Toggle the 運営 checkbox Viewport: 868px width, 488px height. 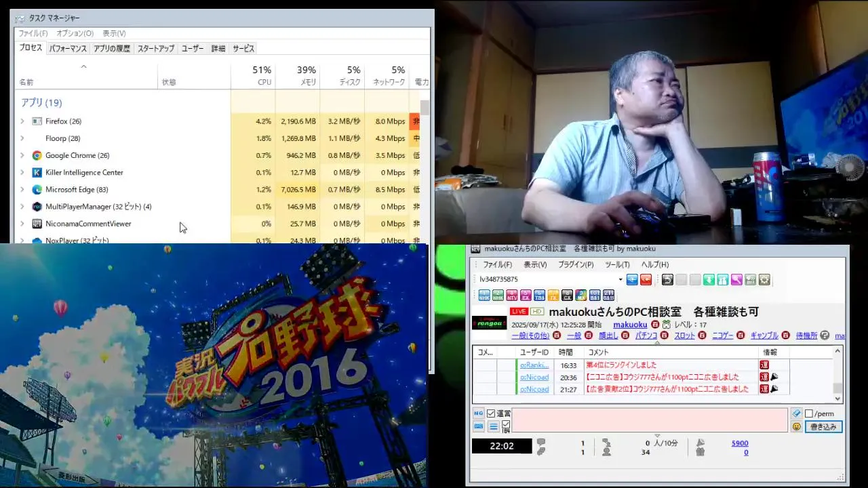(x=490, y=413)
